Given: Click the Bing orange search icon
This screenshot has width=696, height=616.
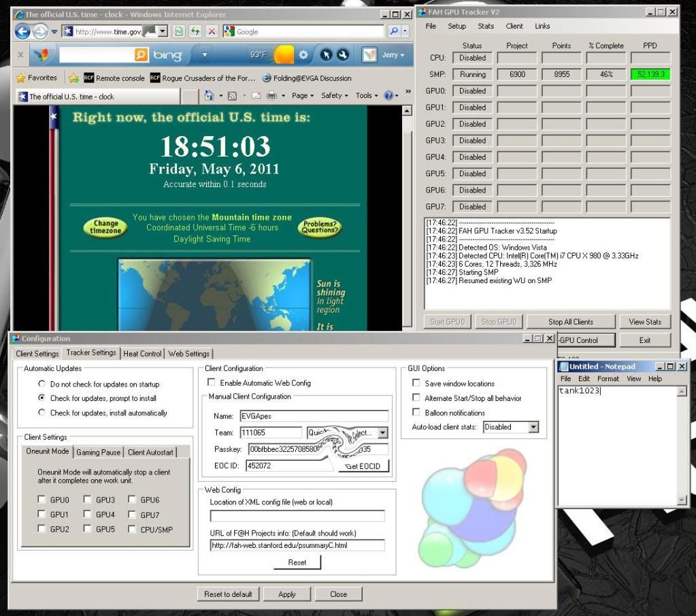Looking at the screenshot, I should (142, 54).
